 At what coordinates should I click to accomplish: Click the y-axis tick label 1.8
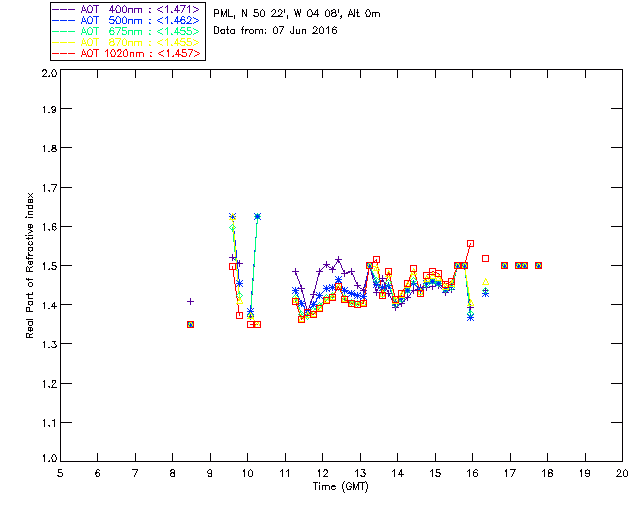(x=49, y=148)
